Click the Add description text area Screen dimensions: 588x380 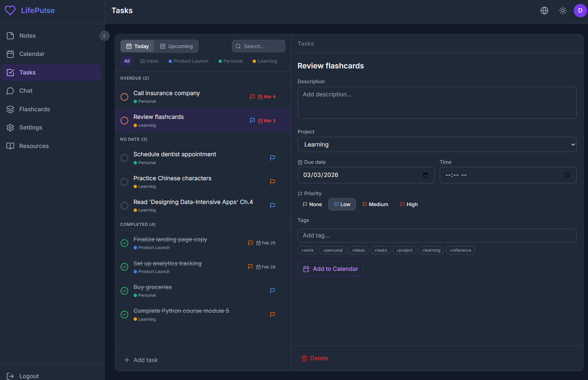click(x=437, y=103)
